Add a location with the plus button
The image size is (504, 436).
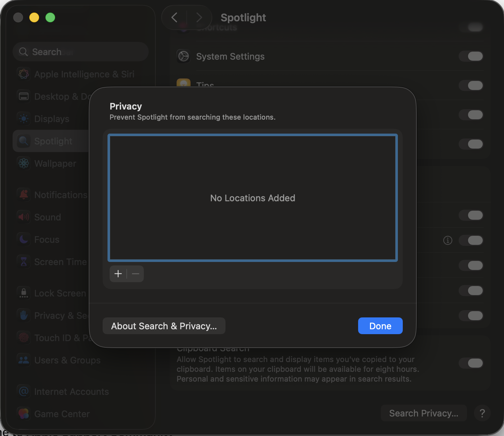[x=118, y=274]
